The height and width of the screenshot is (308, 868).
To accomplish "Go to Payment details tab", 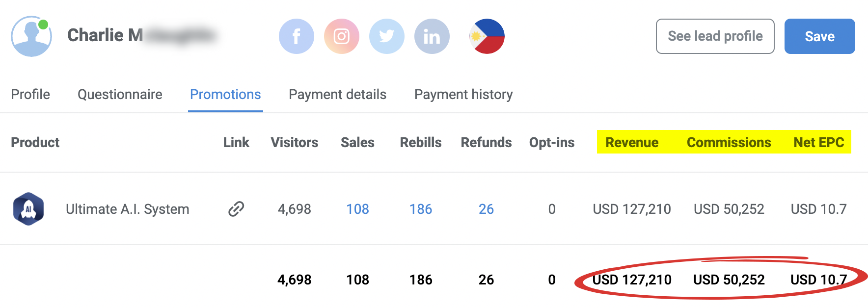I will click(x=337, y=94).
